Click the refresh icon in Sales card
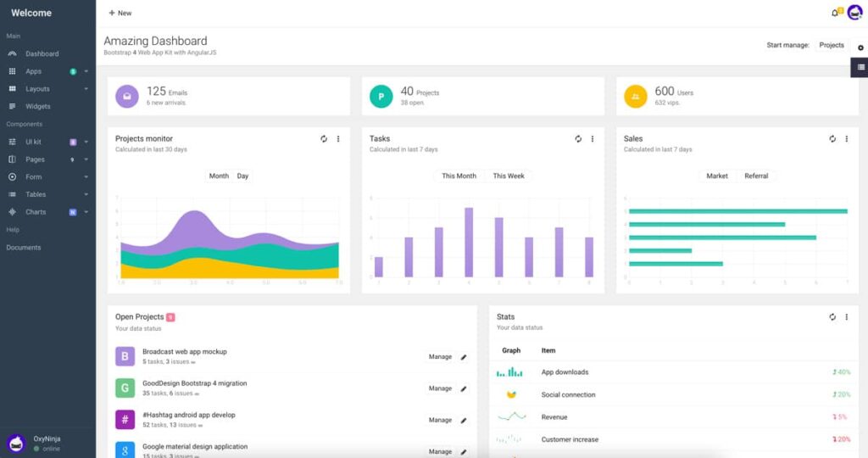The height and width of the screenshot is (458, 868). (x=832, y=139)
